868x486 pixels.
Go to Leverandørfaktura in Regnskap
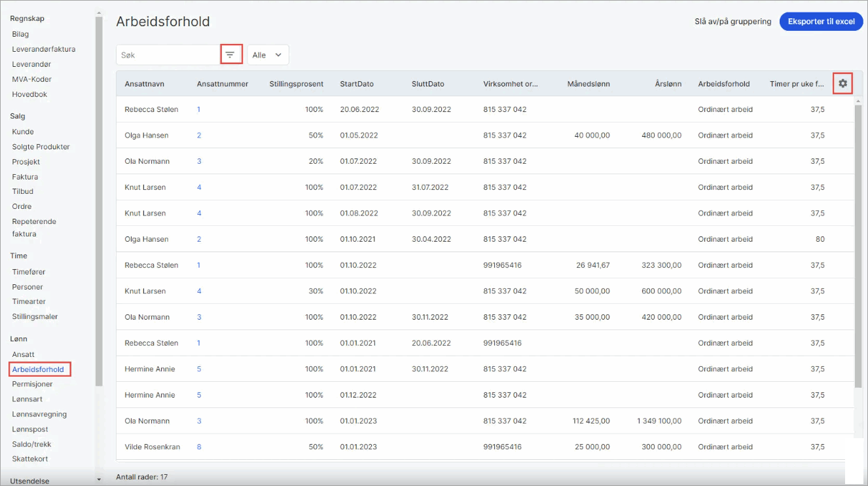(x=44, y=49)
